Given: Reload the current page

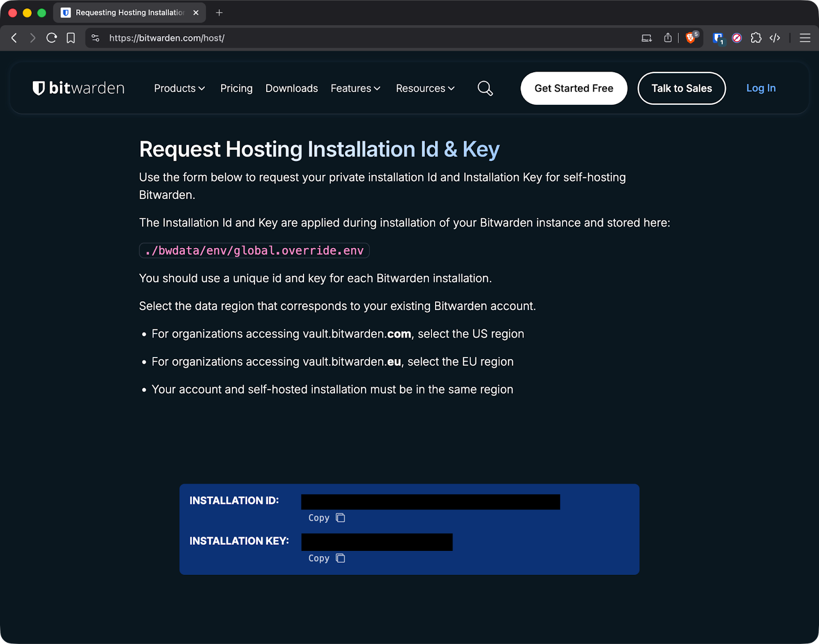Looking at the screenshot, I should (52, 37).
